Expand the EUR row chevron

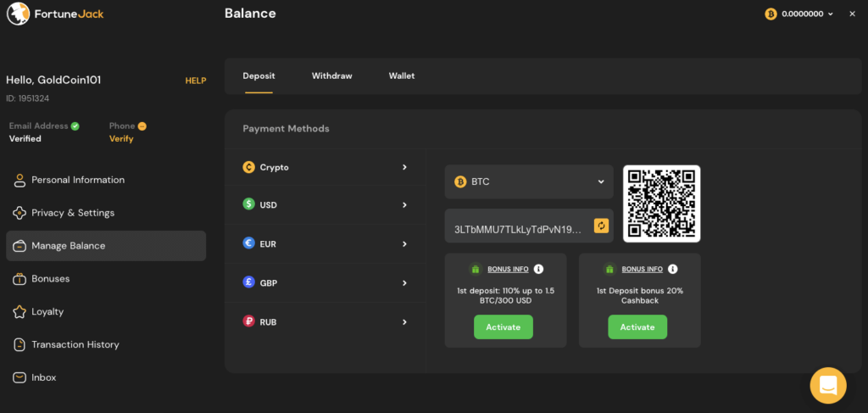[404, 244]
